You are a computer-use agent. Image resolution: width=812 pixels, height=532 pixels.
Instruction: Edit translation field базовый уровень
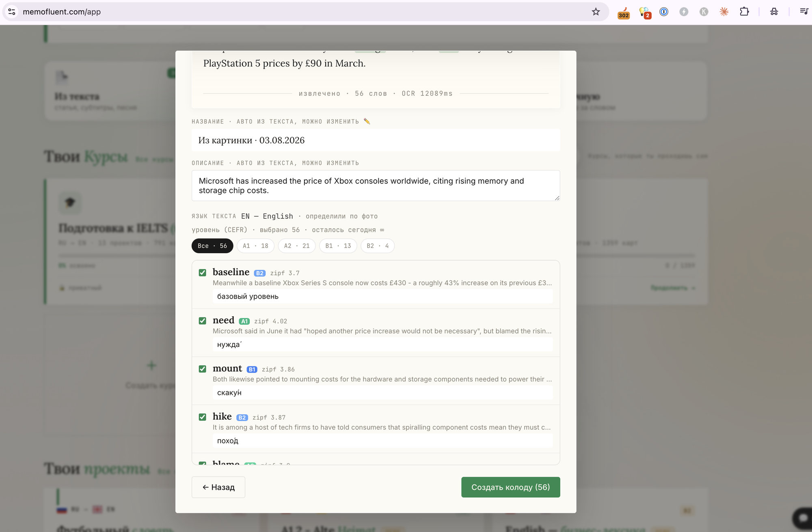tap(382, 297)
